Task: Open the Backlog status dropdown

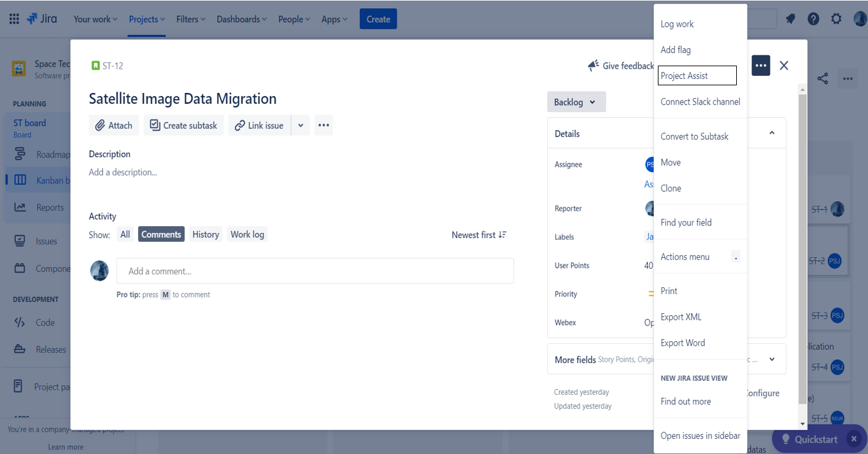Action: [x=576, y=102]
